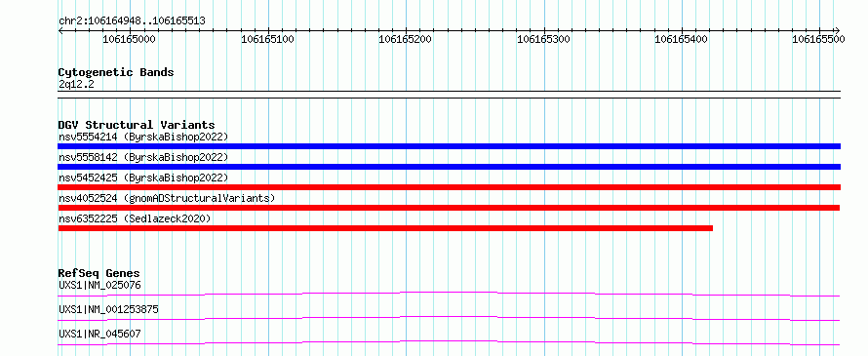Click ruler position 106165400
Screen dimensions: 868x356
click(682, 39)
